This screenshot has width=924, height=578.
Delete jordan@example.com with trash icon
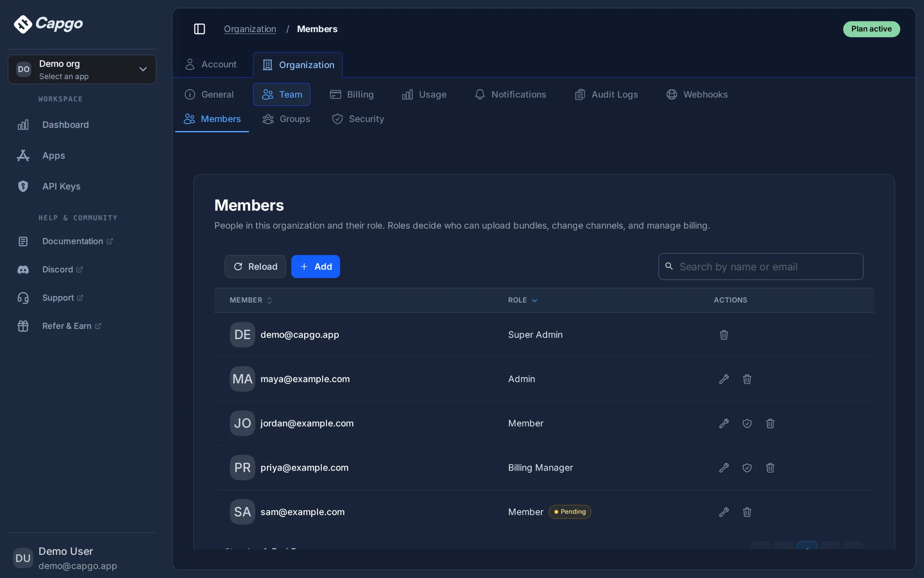[x=770, y=423]
